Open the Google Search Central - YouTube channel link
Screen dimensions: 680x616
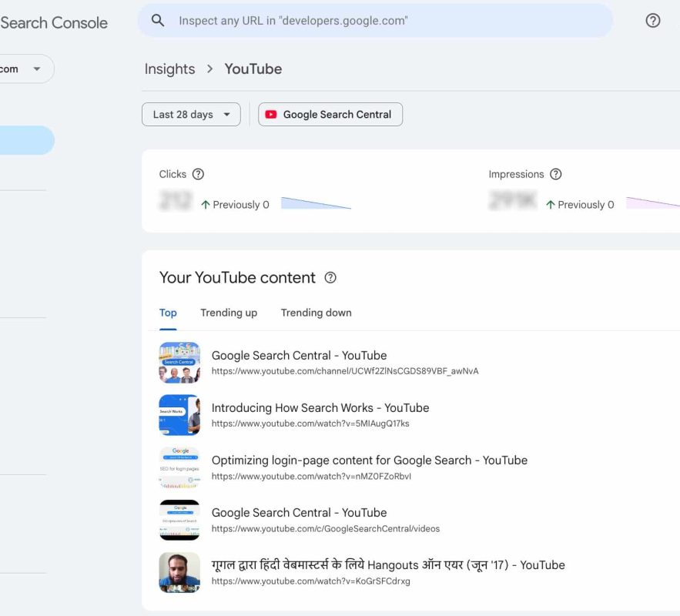tap(300, 355)
